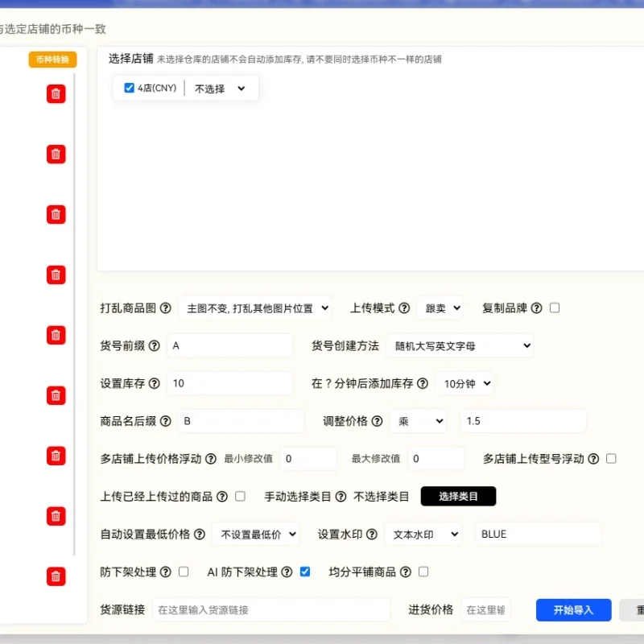Enable the 均分平铺商品 checkbox
The image size is (644, 644).
pyautogui.click(x=423, y=572)
